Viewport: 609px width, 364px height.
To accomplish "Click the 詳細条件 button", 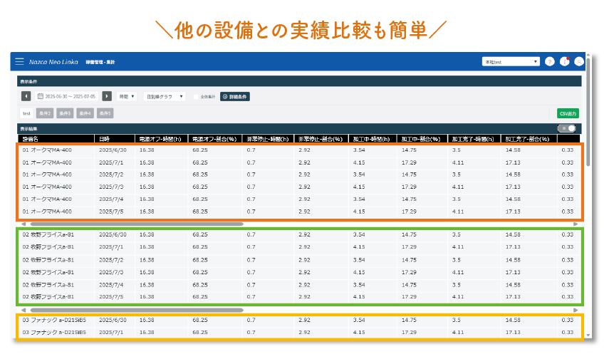I will [x=235, y=97].
